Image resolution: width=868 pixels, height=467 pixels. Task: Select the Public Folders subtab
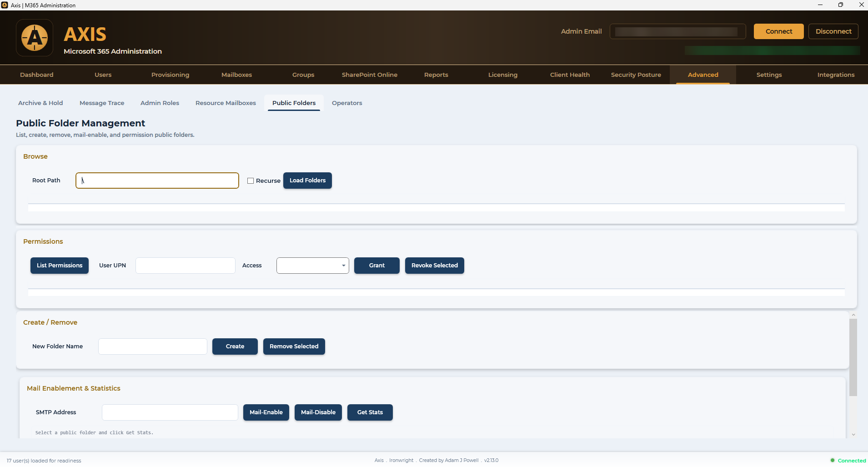pyautogui.click(x=294, y=103)
